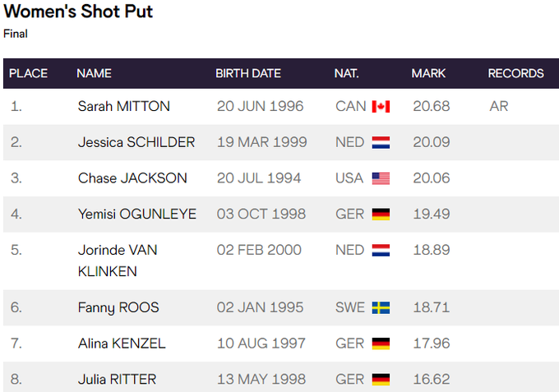Click the Women's Shot Put heading
Viewport: 559px width, 392px height.
(x=78, y=12)
